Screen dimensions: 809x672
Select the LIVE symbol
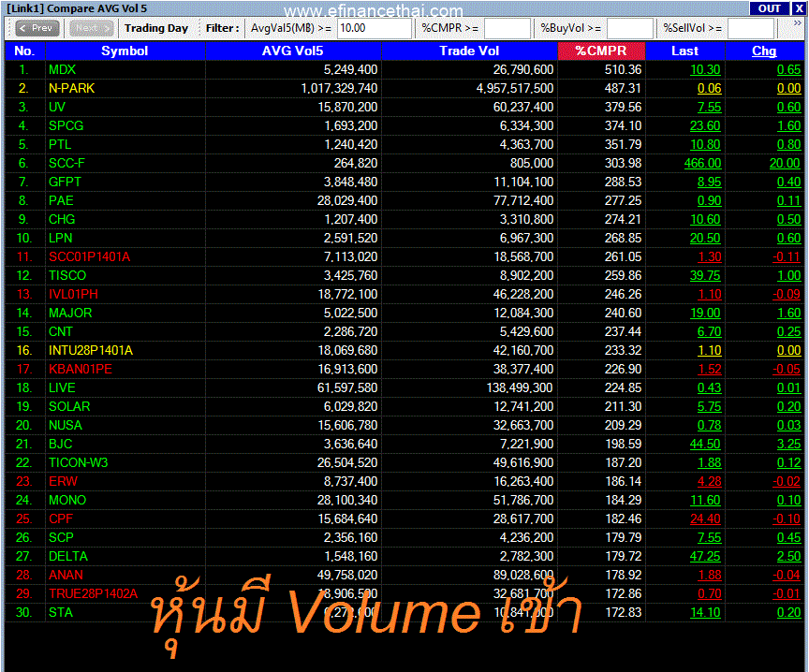click(x=62, y=387)
